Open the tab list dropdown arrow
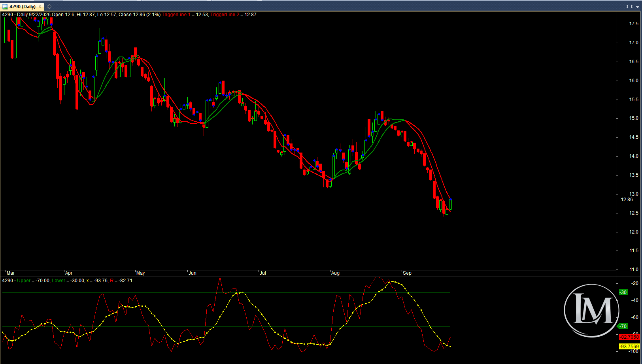Screen dimensions: 642x364 (x=637, y=7)
